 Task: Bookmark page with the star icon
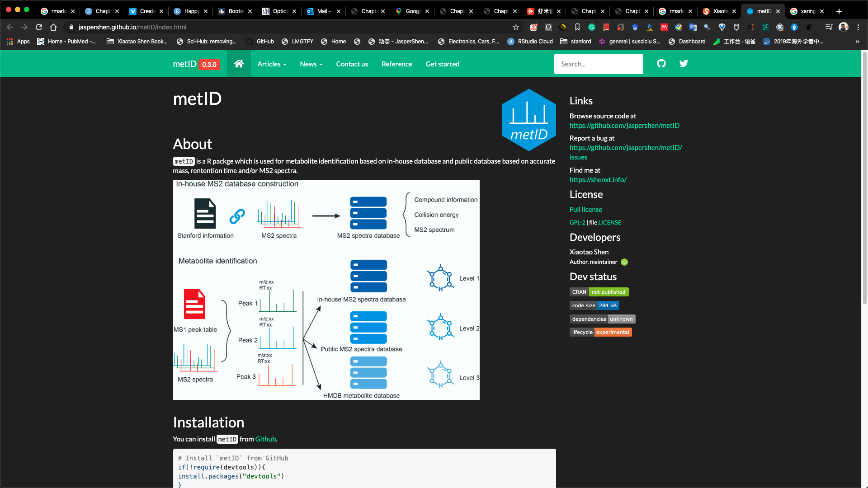[x=516, y=27]
